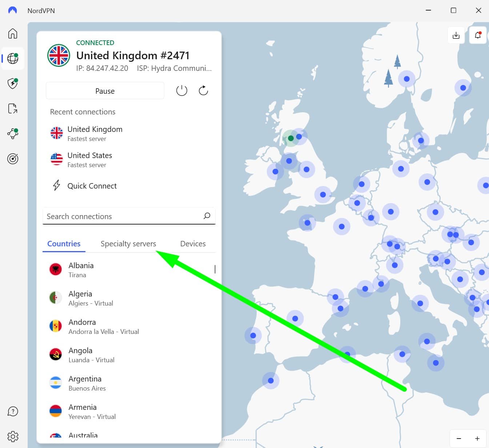Screen dimensions: 489x448
Task: Connect to recent United States fastest server
Action: [129, 160]
